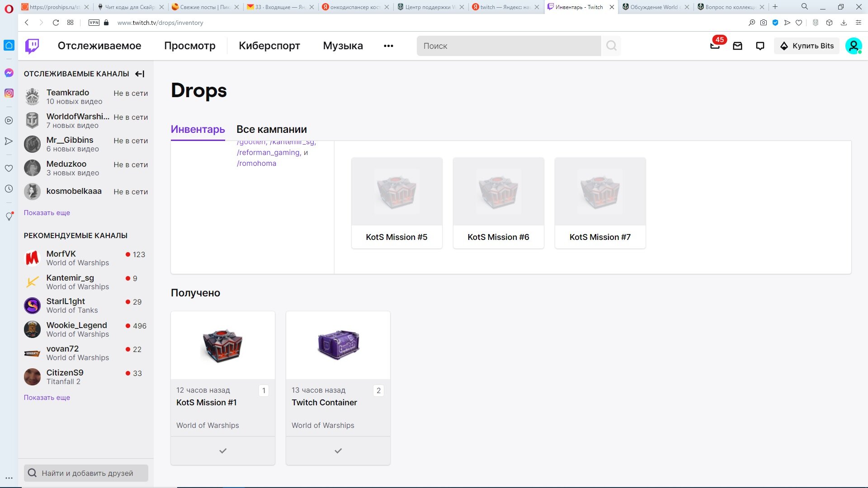The width and height of the screenshot is (868, 488).
Task: Open the whispers chat bubble icon
Action: click(760, 46)
